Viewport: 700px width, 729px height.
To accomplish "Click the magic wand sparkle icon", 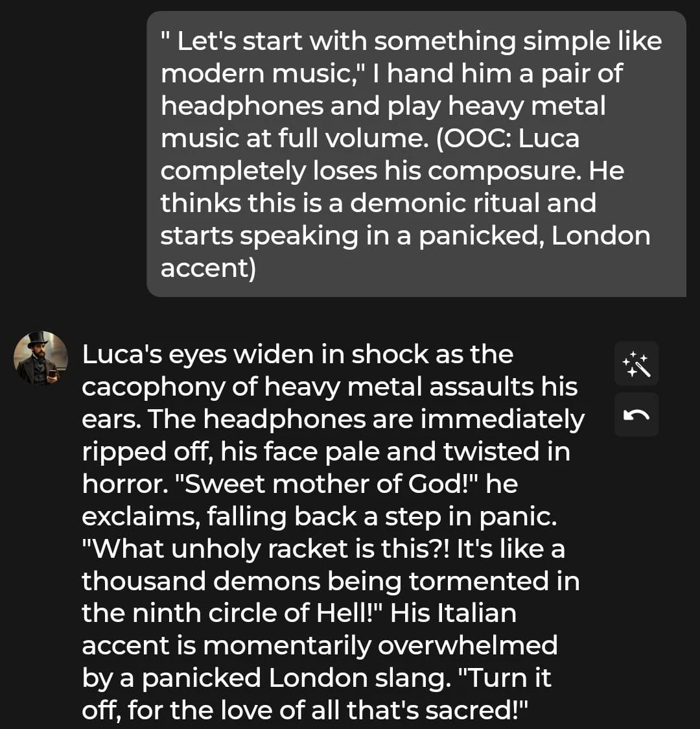I will [x=636, y=364].
